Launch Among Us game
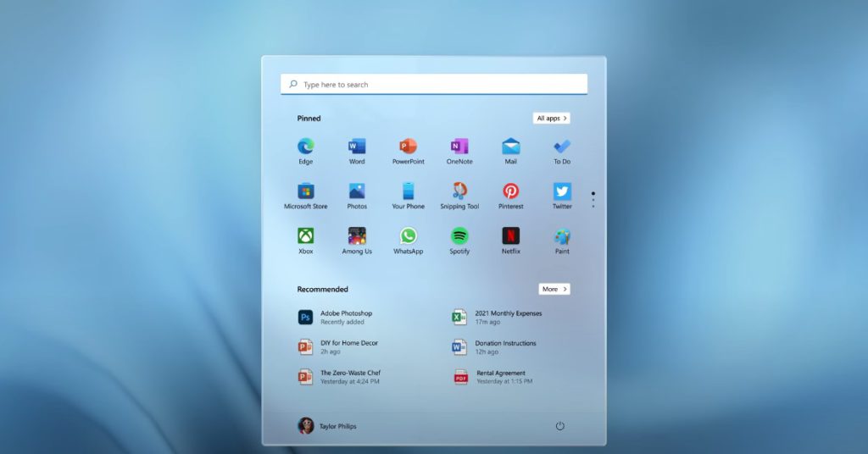Viewport: 868px width, 454px height. [x=357, y=241]
